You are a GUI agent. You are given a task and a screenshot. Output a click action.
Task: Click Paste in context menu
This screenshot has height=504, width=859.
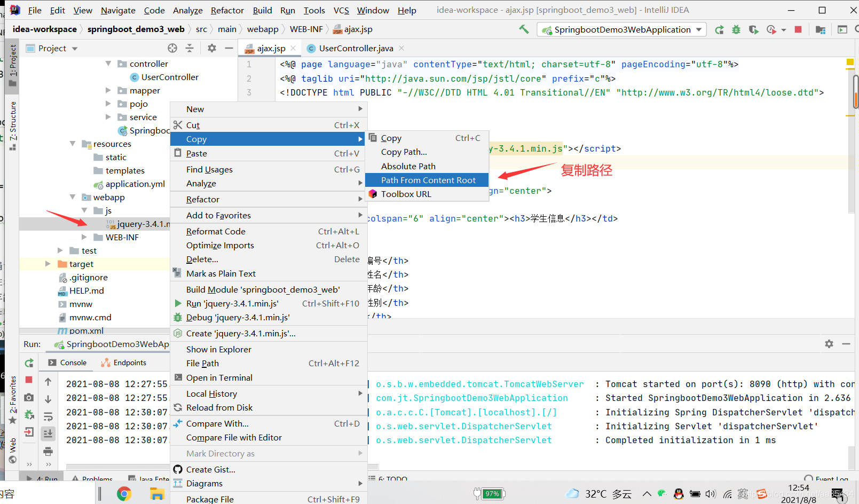pos(269,153)
